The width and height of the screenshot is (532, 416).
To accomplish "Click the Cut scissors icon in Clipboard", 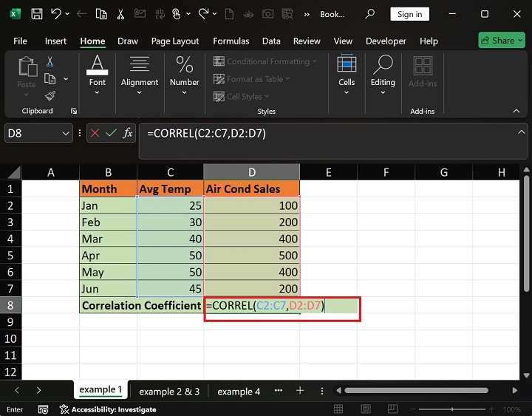I will (50, 62).
